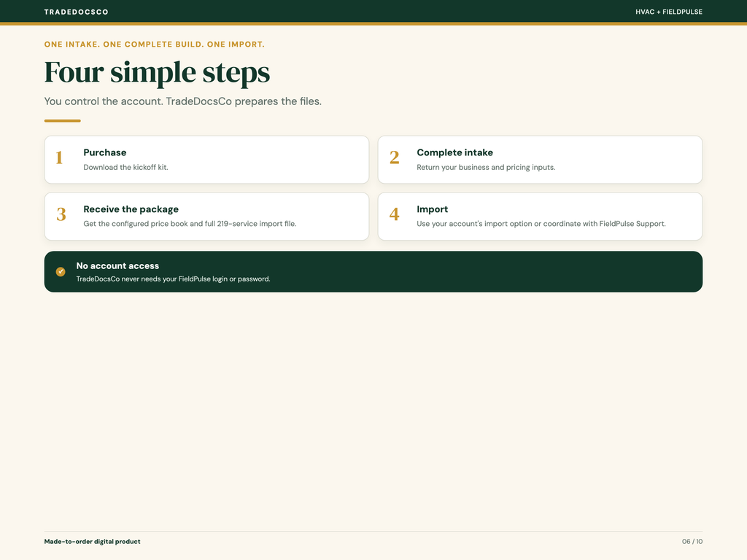747x560 pixels.
Task: Click 'Download the kickoff kit.' text
Action: point(125,167)
